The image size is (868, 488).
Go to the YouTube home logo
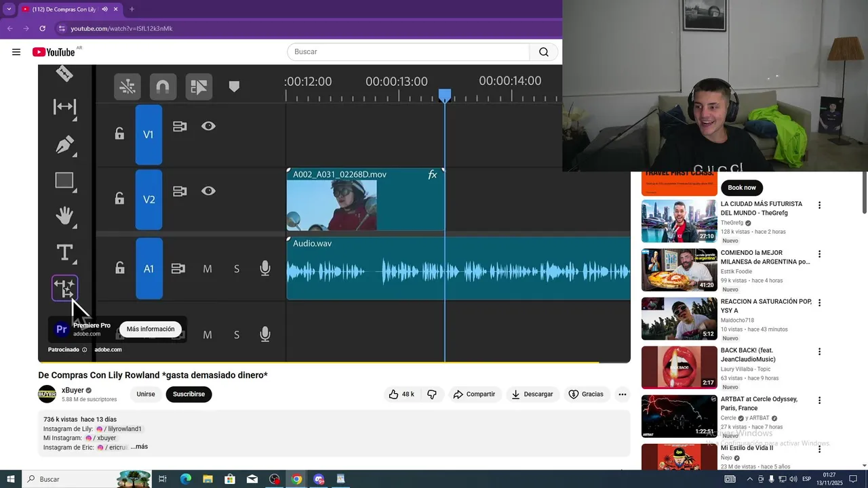click(x=54, y=52)
